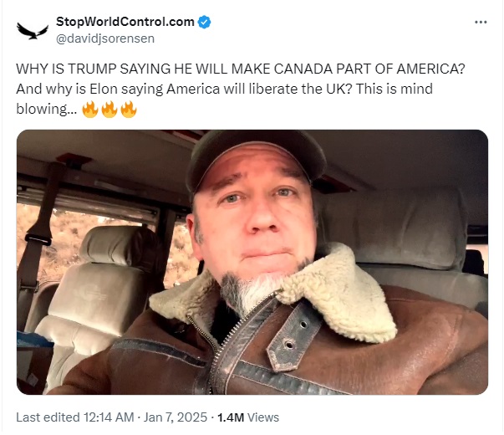Click the Jan 7, 2025 date
504x435 pixels.
(176, 417)
